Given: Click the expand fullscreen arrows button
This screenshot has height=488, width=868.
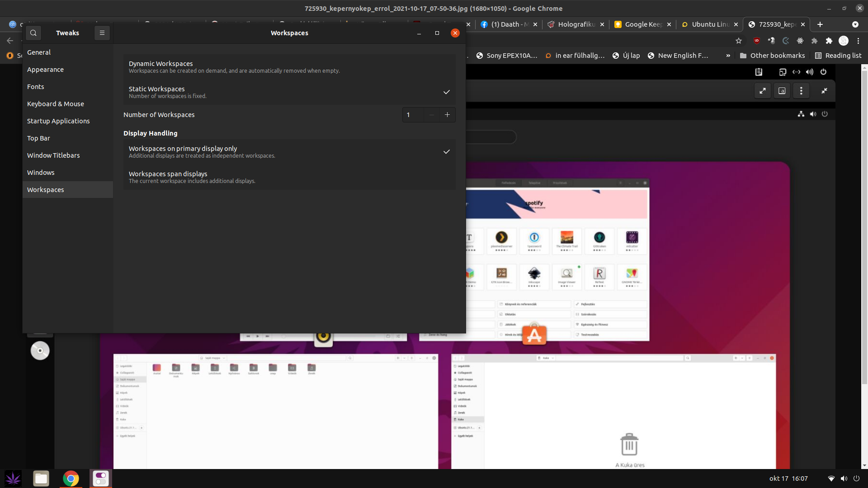Looking at the screenshot, I should [x=763, y=91].
